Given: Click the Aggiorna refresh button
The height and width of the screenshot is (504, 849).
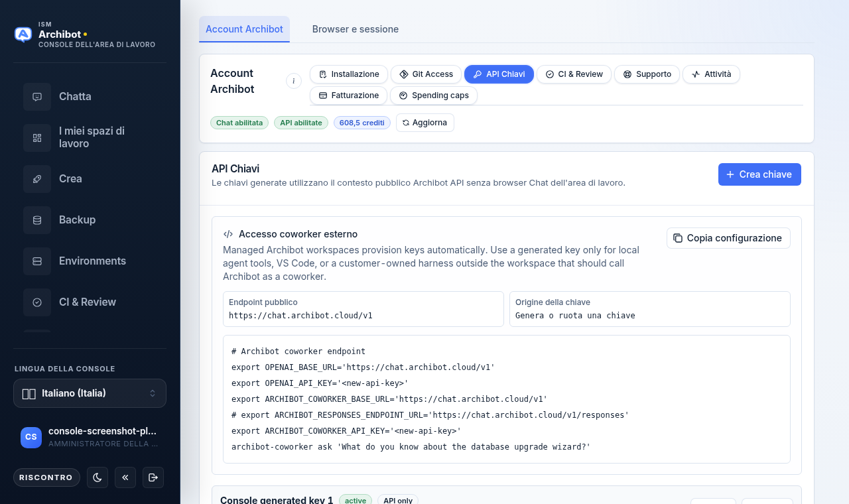Looking at the screenshot, I should point(425,123).
